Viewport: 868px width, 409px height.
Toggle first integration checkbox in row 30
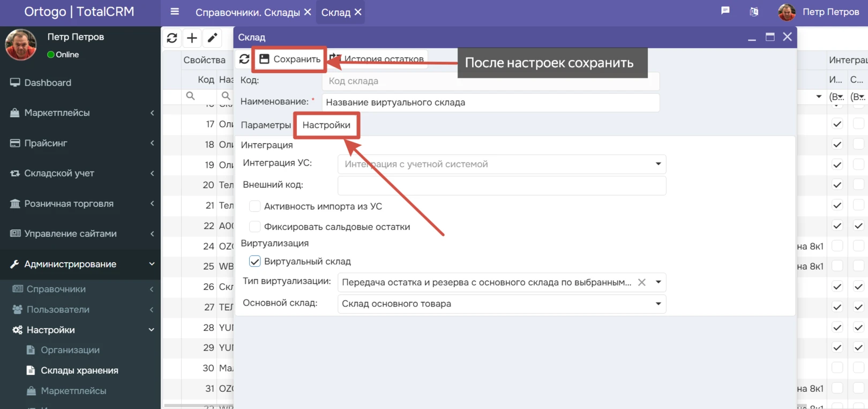point(837,368)
